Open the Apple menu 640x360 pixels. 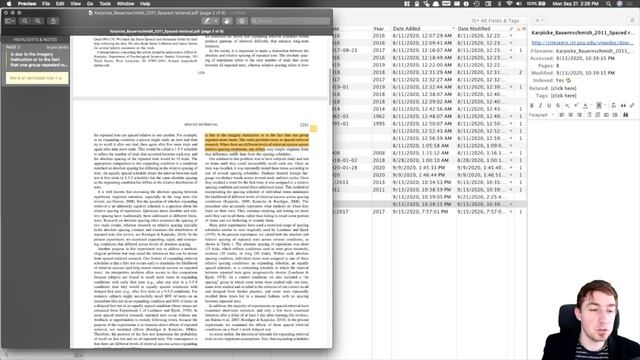tap(9, 4)
